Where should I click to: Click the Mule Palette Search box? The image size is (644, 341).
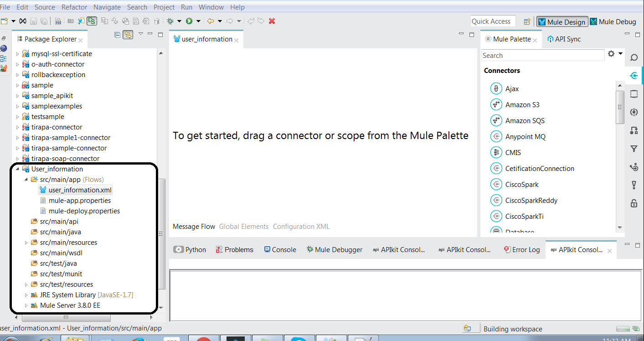[543, 56]
